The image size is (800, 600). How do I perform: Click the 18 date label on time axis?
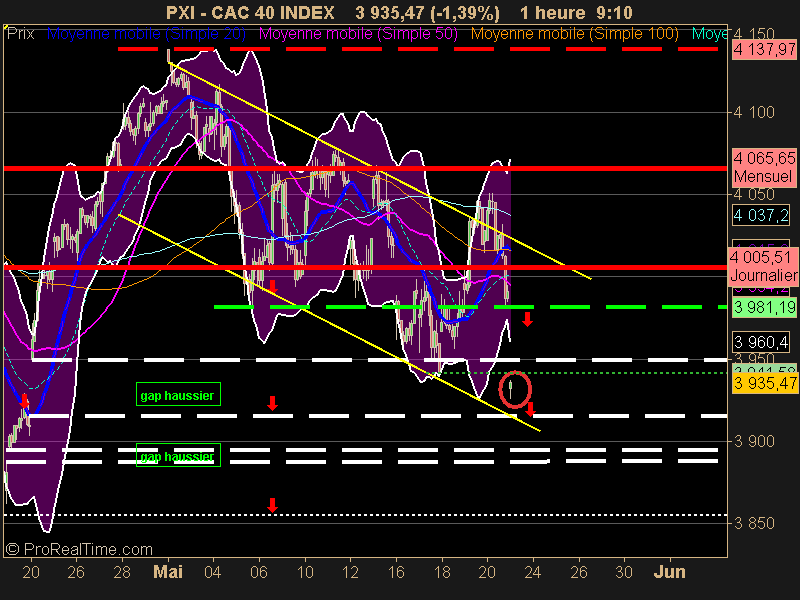442,572
